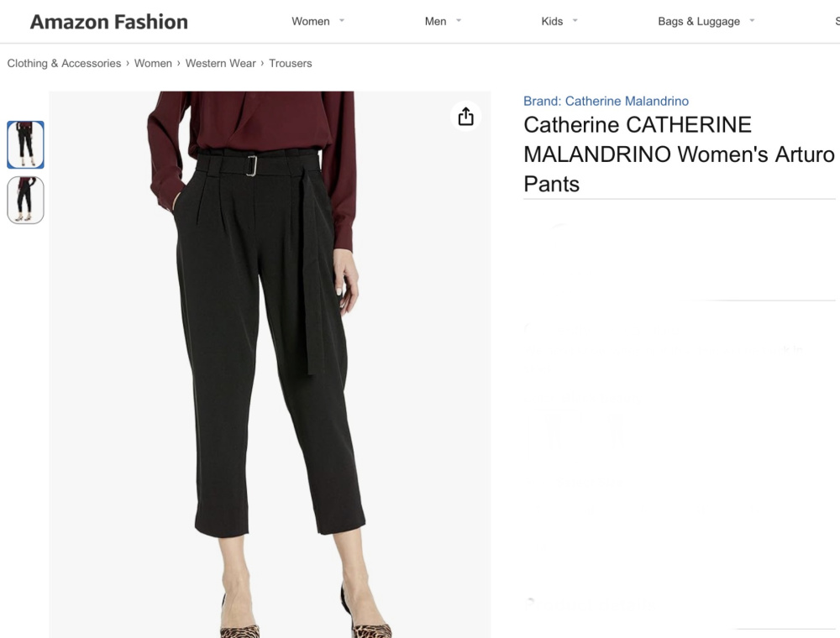Viewport: 840px width, 638px height.
Task: Expand the Women menu dropdown arrow
Action: pos(342,21)
